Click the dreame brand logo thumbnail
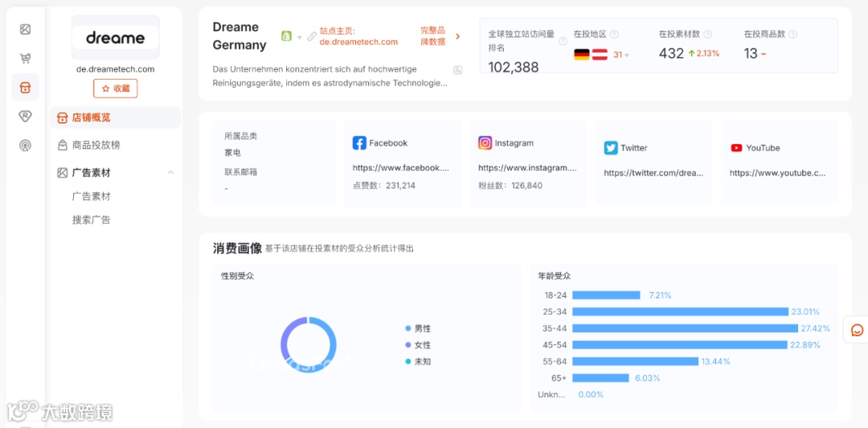868x428 pixels. click(115, 38)
